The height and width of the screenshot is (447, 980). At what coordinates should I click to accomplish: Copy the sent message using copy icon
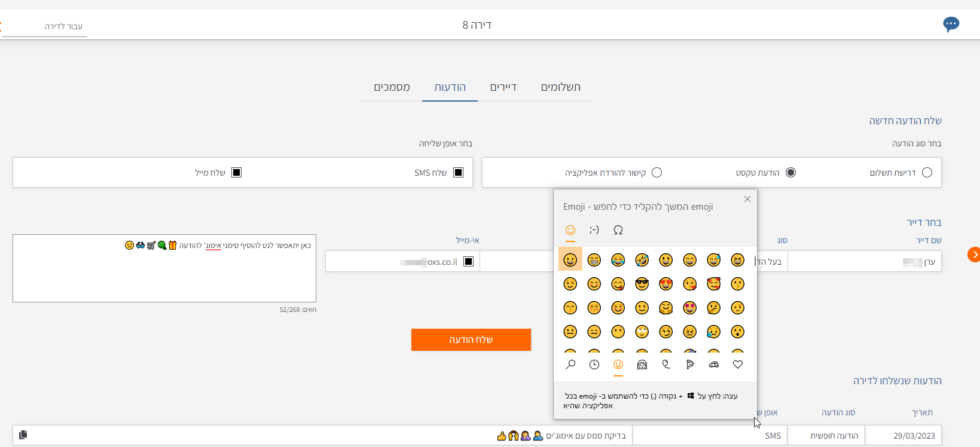pos(23,434)
